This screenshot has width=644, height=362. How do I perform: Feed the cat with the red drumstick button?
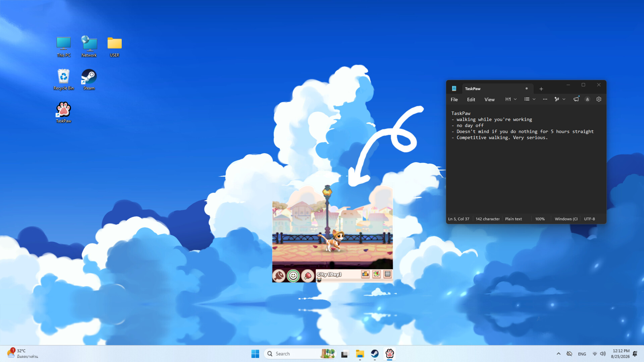pos(308,276)
